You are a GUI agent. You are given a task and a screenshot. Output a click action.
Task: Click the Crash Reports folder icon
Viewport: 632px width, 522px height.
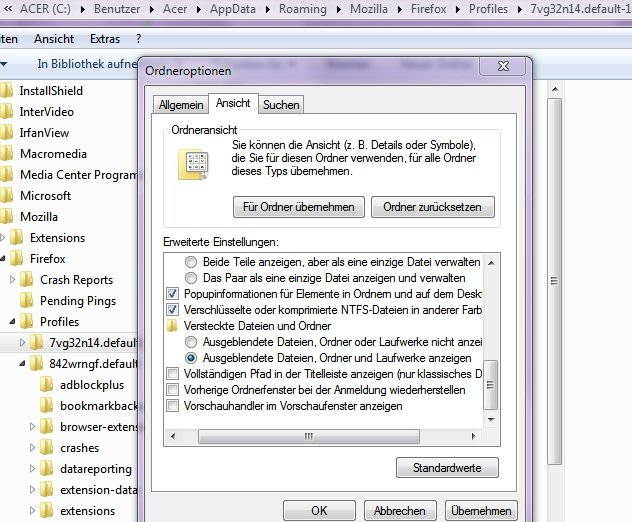(27, 279)
